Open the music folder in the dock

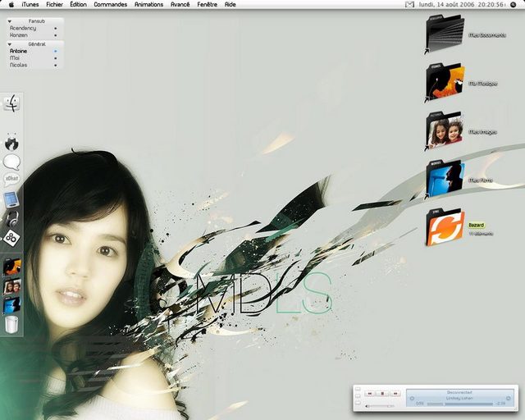tap(12, 267)
